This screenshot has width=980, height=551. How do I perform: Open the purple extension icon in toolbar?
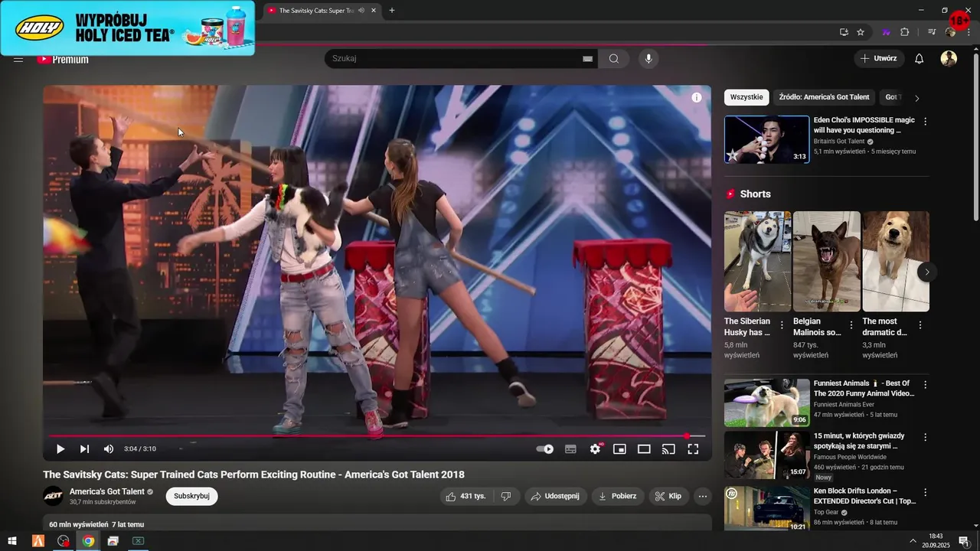[x=887, y=32]
